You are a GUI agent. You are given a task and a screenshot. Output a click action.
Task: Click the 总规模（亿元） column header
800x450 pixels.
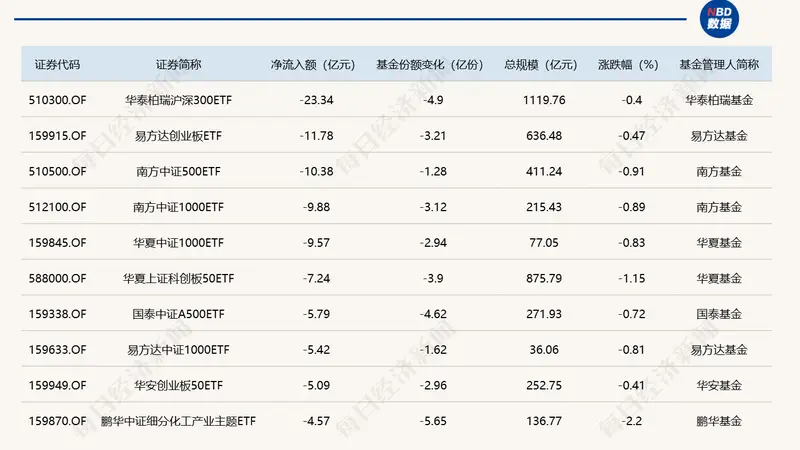pos(541,65)
